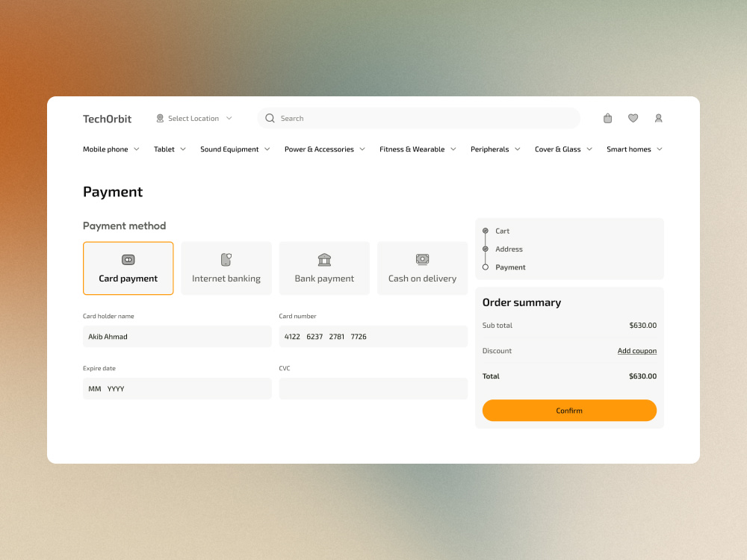Go back to the Address step
Viewport: 747px width, 560px height.
(509, 249)
